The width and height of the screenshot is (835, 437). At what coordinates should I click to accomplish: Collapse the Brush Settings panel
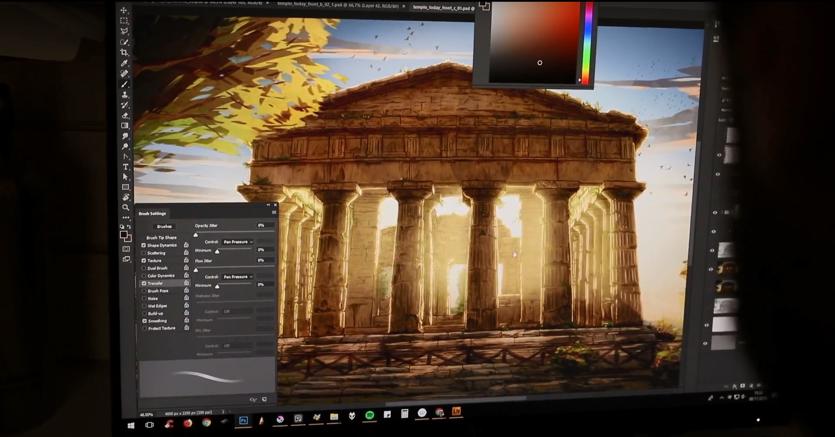[268, 205]
